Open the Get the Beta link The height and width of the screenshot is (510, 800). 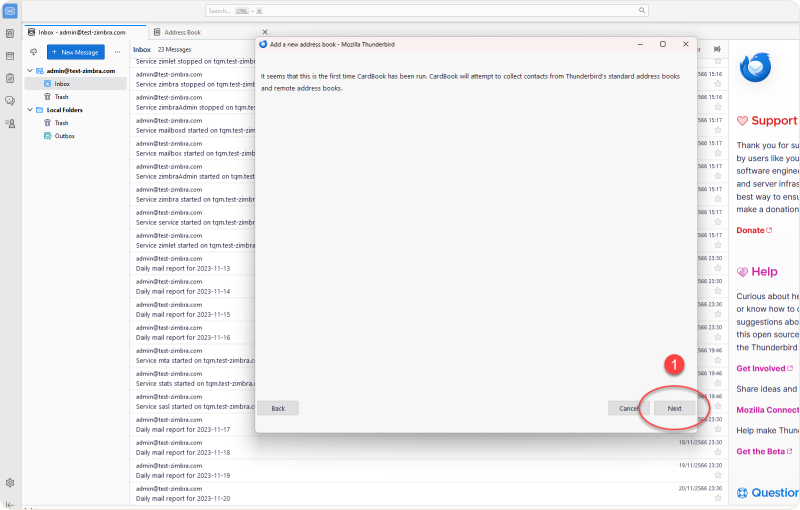[x=764, y=451]
